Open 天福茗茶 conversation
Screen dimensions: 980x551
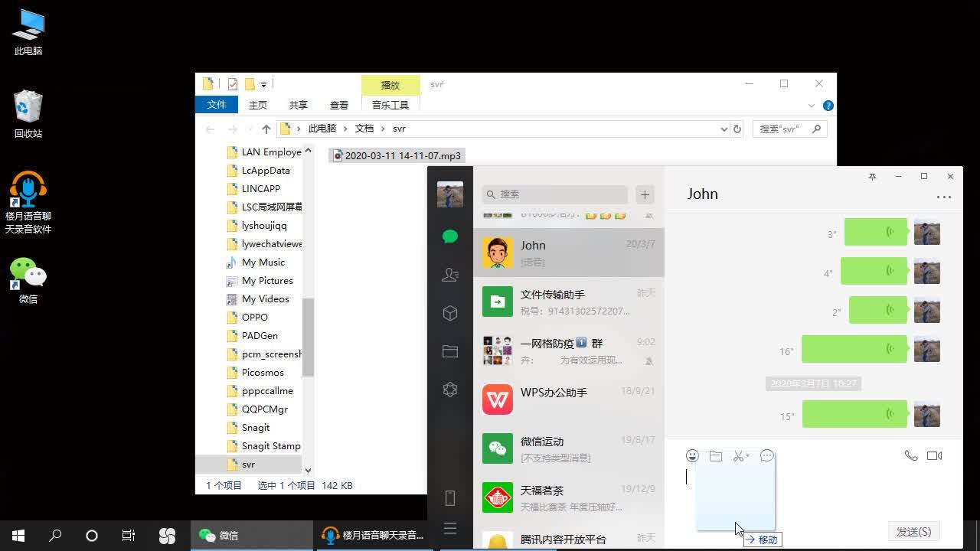point(569,497)
